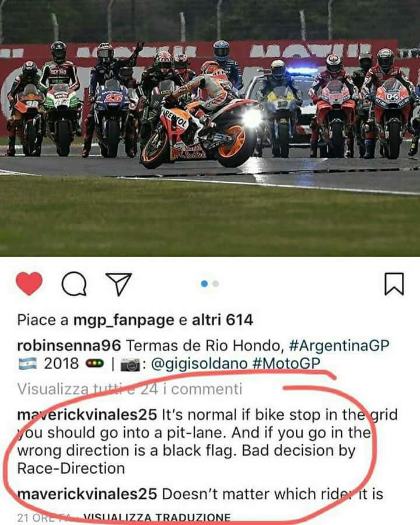Go to first carousel dot indicator
Image resolution: width=420 pixels, height=525 pixels.
(204, 284)
